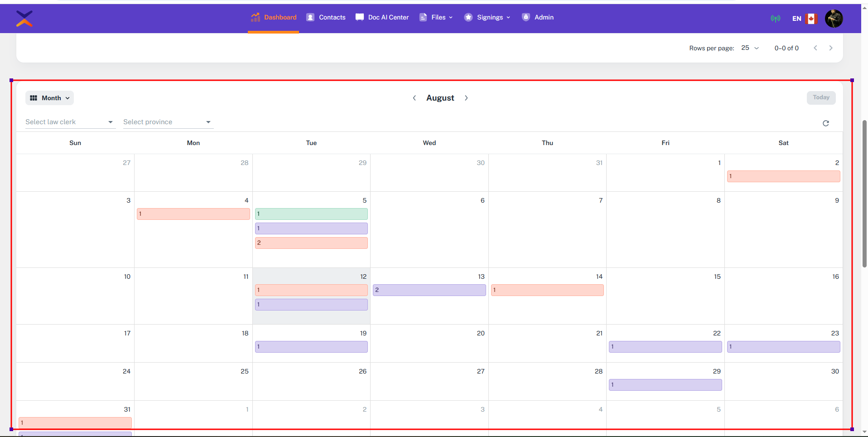
Task: Click the refresh calendar icon
Action: 825,123
